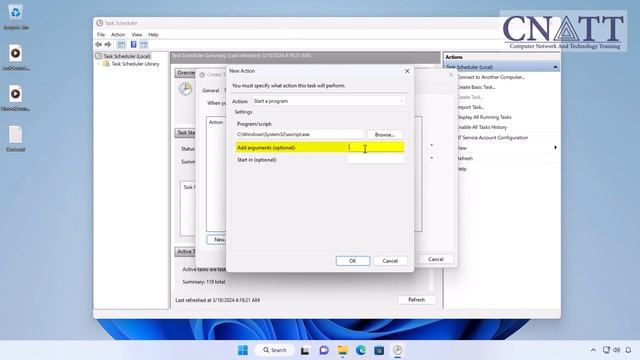
Task: Click the volume icon in the system tray
Action: point(616,350)
